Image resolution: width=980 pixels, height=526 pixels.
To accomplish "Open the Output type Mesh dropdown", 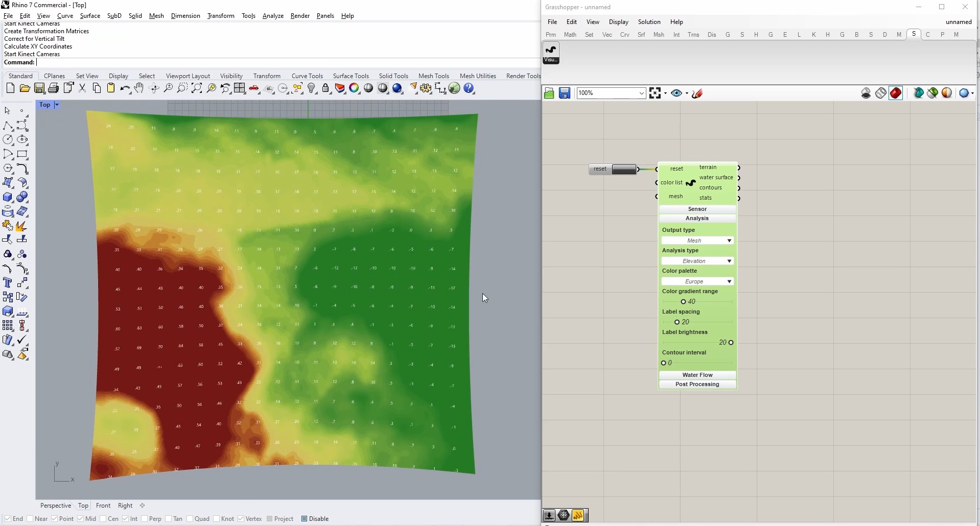I will [697, 241].
